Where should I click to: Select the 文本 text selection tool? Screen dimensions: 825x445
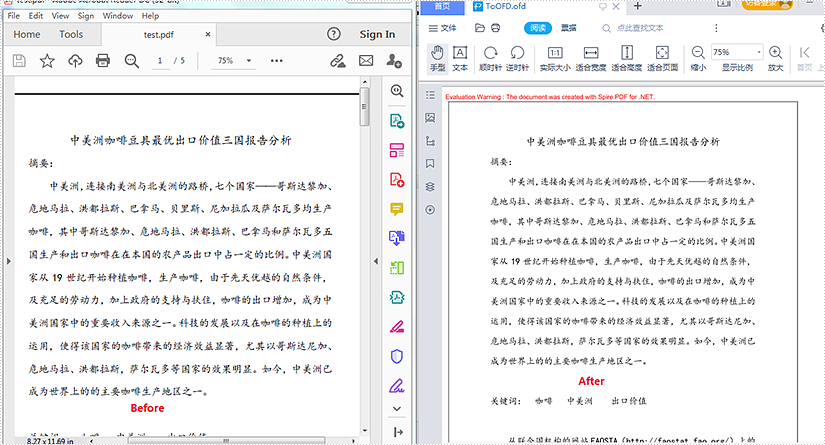click(460, 58)
